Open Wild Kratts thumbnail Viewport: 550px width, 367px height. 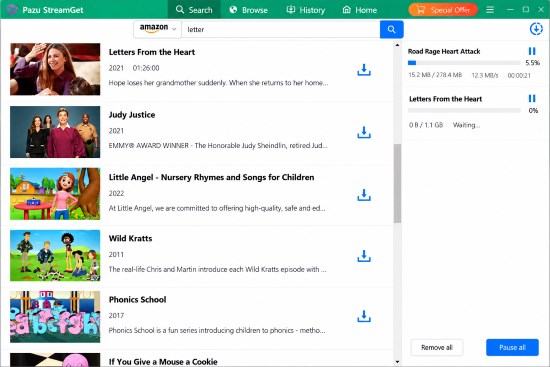[x=55, y=256]
